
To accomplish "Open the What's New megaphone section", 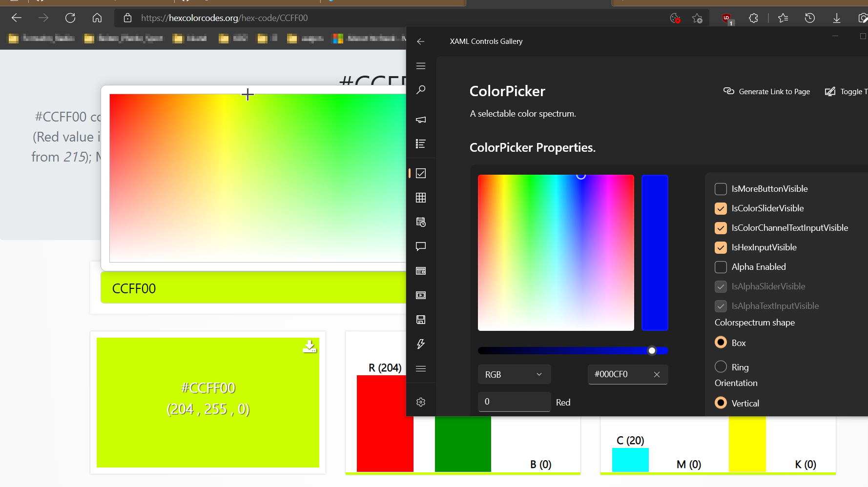I will point(421,120).
